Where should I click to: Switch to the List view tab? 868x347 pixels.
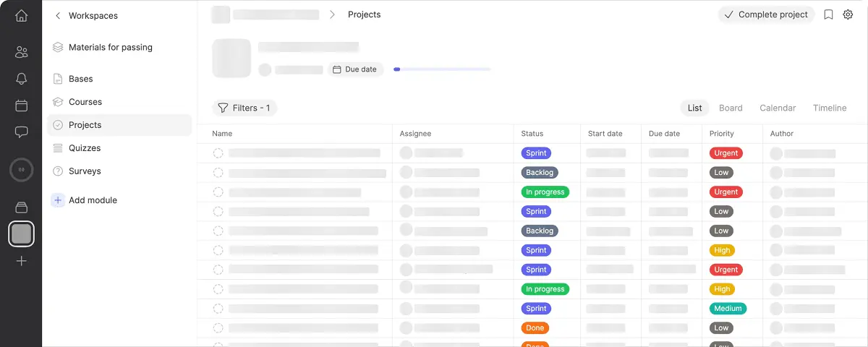(694, 108)
